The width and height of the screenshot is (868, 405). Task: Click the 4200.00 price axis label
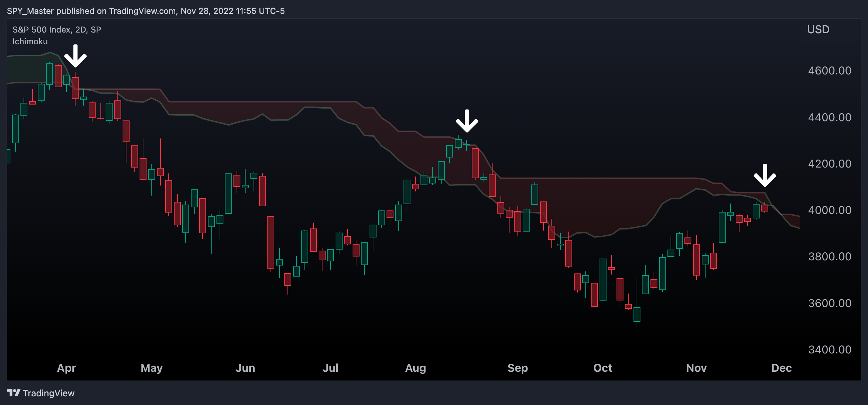830,164
